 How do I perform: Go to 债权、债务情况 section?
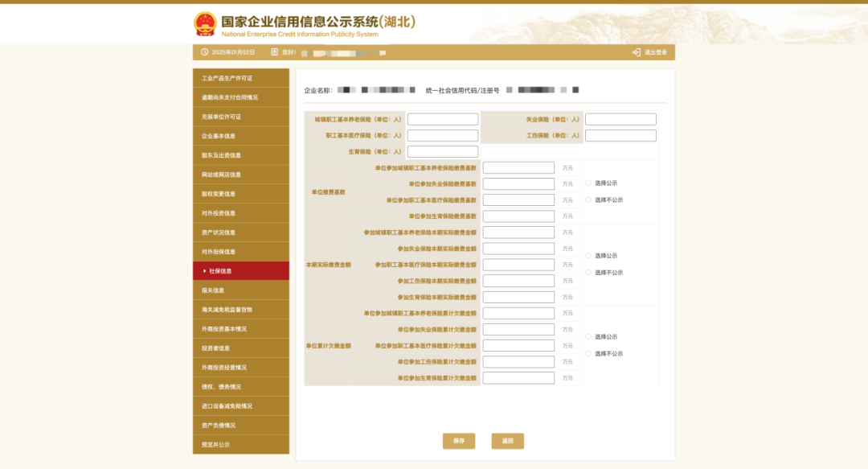click(x=241, y=387)
